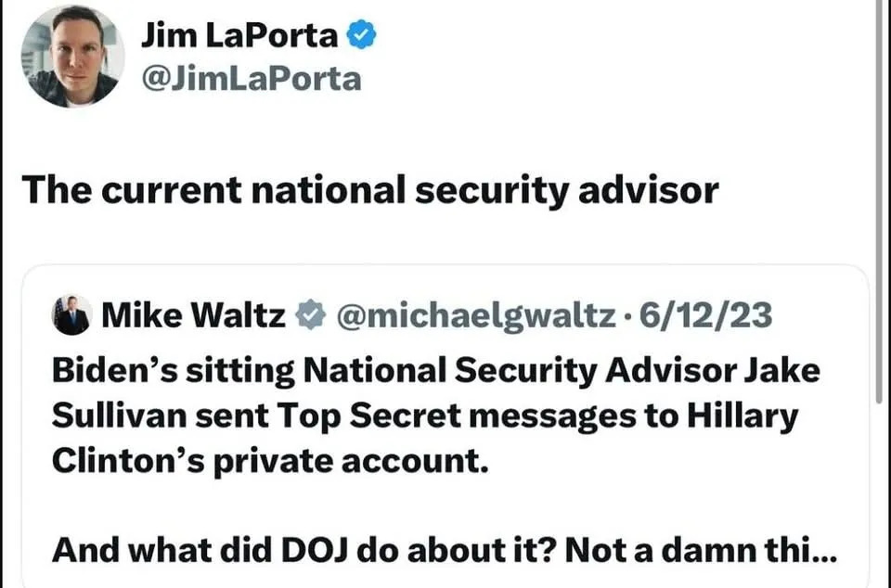This screenshot has width=891, height=588.
Task: Click the verified badge next to Mike Waltz
Action: tap(309, 317)
